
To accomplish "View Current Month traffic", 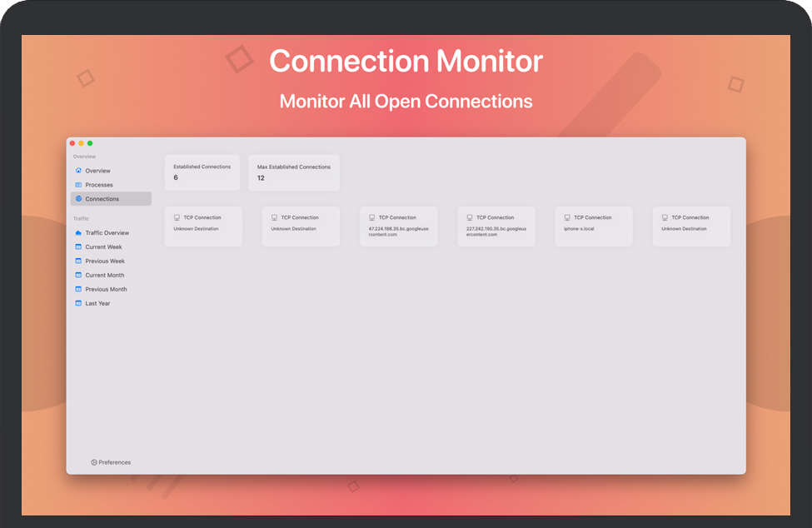I will point(111,275).
